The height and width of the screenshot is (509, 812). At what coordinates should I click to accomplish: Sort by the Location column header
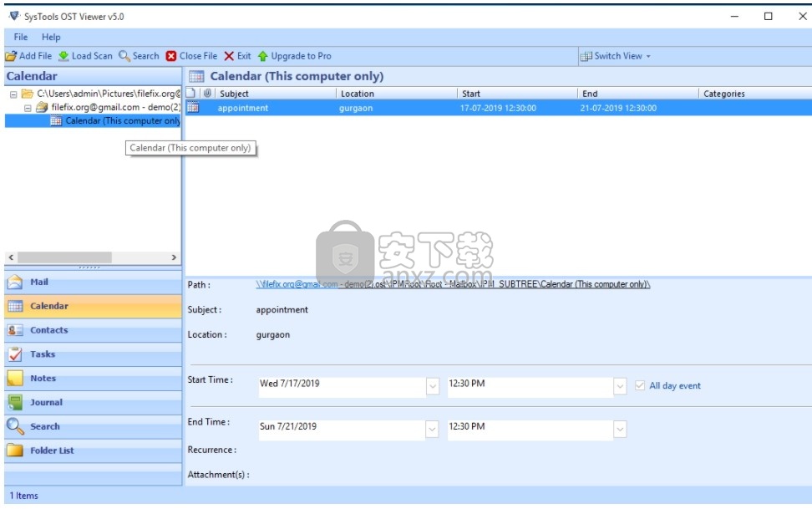pos(397,94)
